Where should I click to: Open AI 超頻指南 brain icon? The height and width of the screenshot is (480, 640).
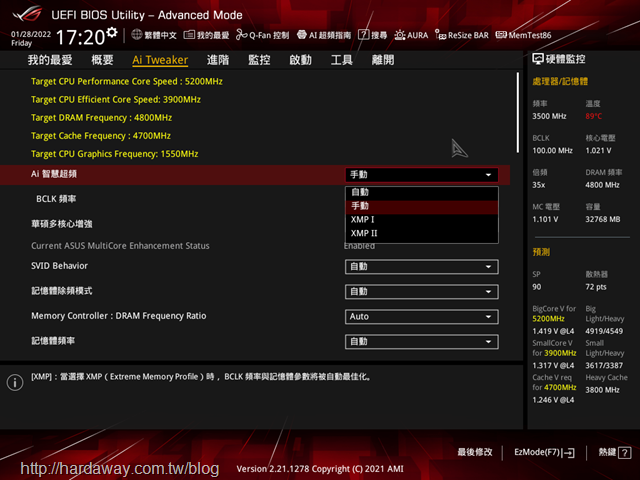click(x=302, y=35)
